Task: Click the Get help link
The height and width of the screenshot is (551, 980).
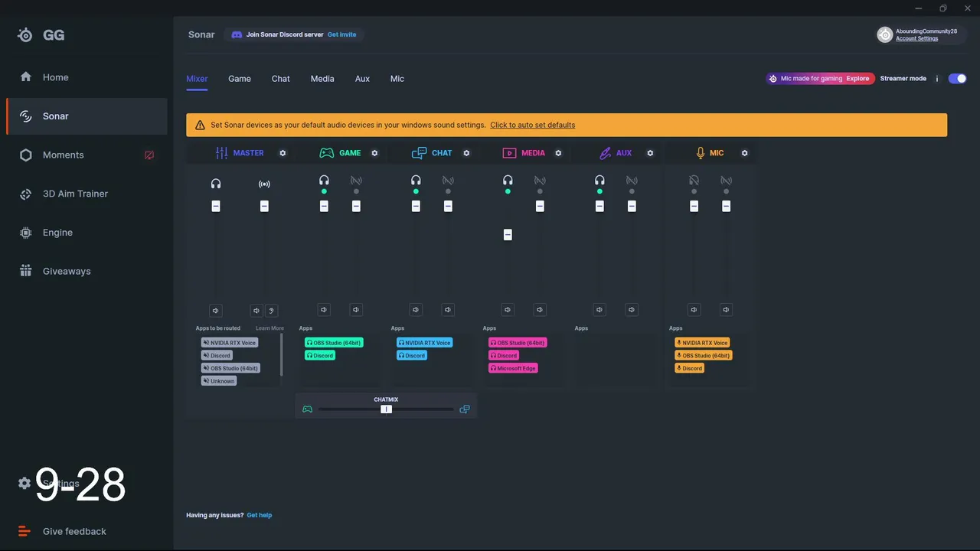Action: tap(260, 515)
